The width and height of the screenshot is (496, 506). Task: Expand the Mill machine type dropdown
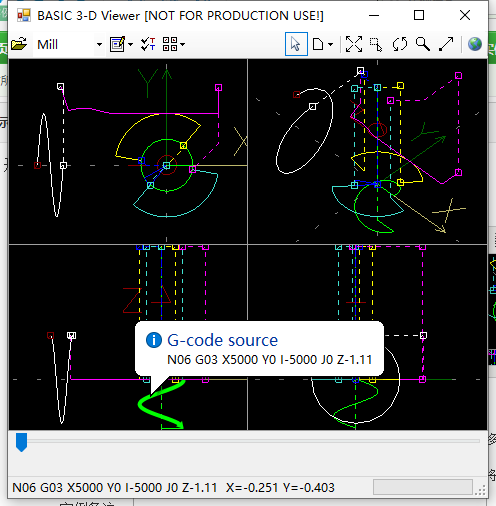pos(99,44)
